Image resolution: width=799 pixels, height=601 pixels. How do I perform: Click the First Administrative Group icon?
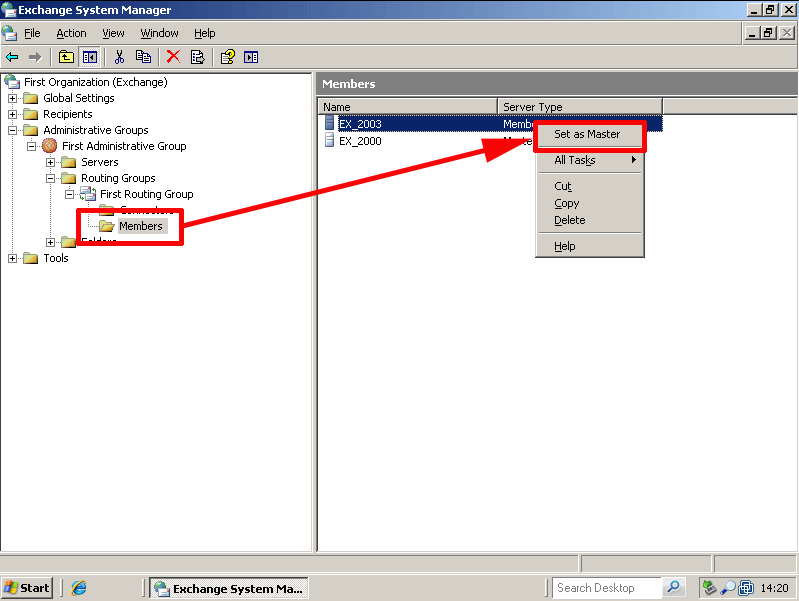(49, 146)
